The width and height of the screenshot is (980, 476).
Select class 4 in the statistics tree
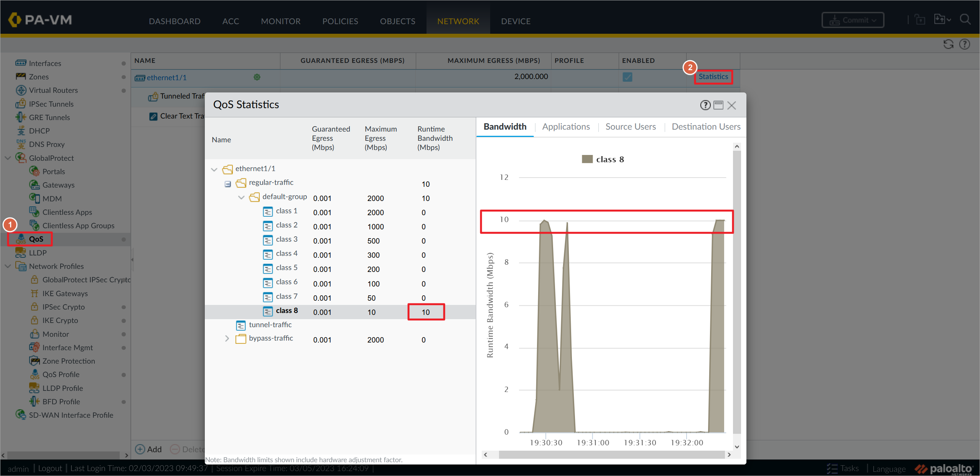[x=287, y=254]
